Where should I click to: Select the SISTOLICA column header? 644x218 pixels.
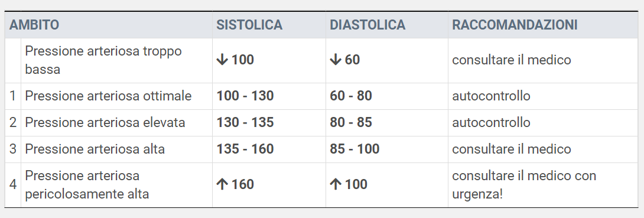point(249,25)
